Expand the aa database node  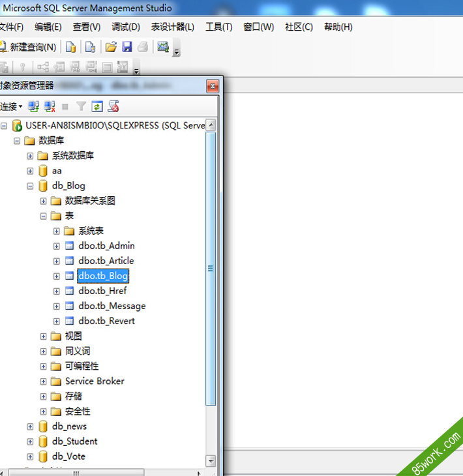click(x=30, y=171)
